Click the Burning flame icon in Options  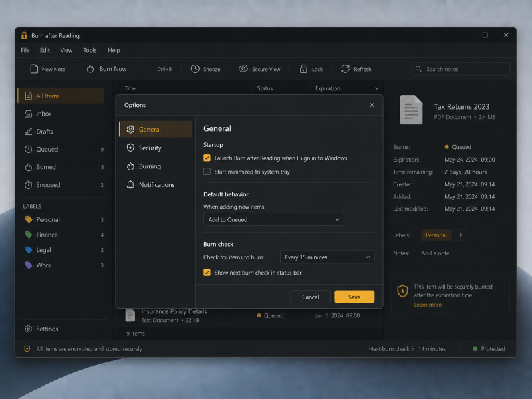[x=130, y=166]
